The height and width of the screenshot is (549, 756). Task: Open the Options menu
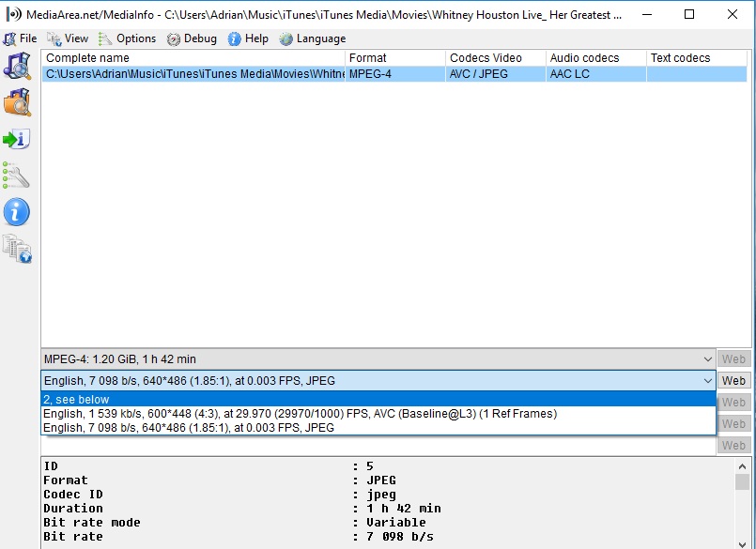pos(128,38)
